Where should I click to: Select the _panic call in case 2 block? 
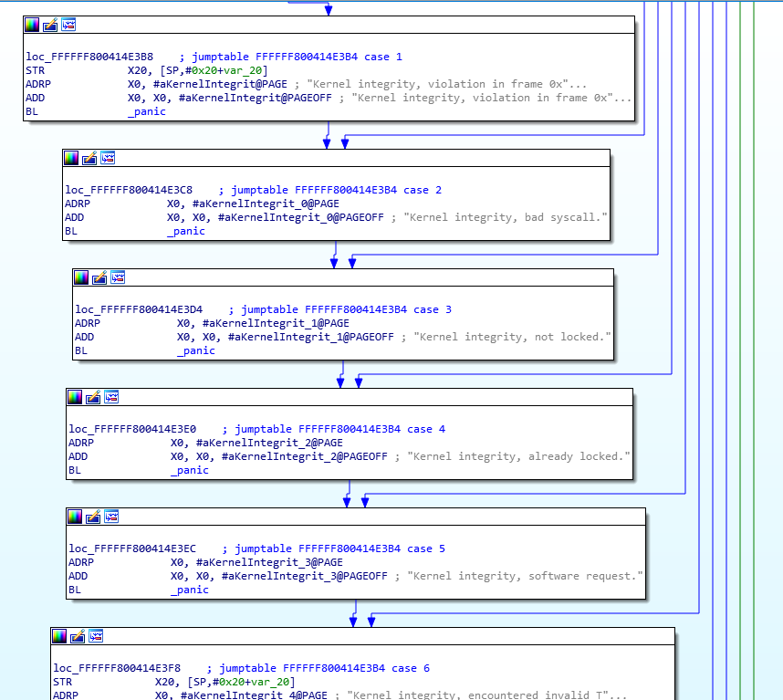pyautogui.click(x=186, y=231)
